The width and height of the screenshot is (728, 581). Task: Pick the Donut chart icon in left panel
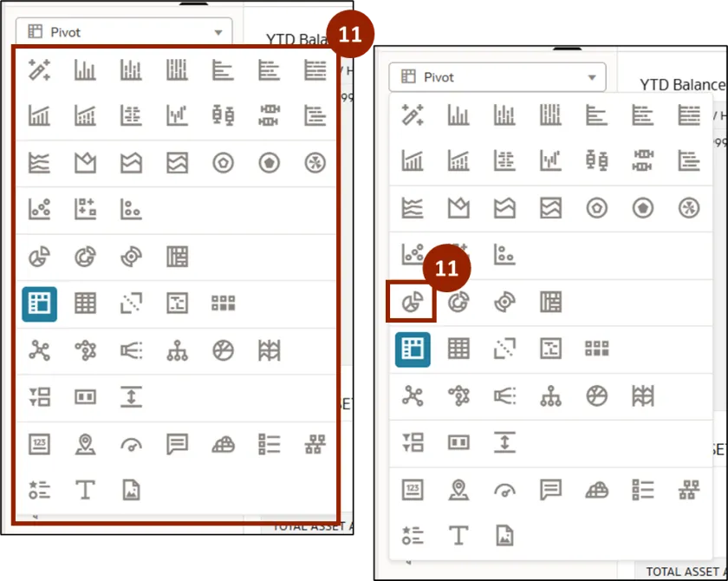click(85, 257)
